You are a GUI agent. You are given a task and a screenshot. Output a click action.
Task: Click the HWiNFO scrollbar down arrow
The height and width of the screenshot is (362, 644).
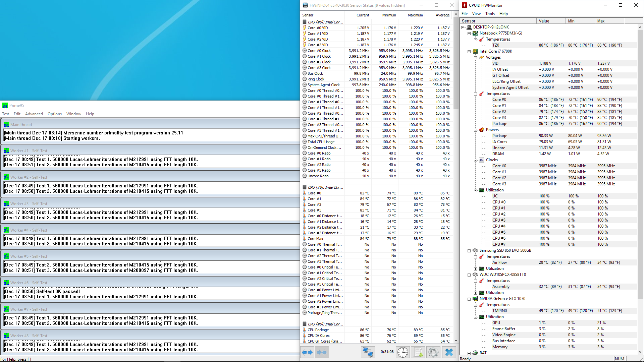click(x=456, y=341)
